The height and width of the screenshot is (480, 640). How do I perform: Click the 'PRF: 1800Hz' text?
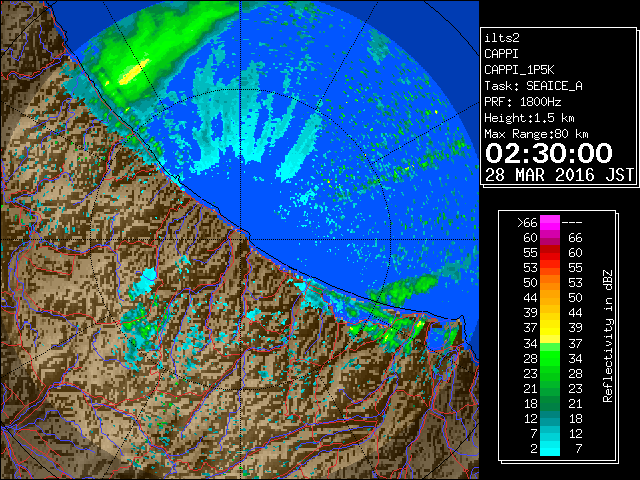pos(522,102)
